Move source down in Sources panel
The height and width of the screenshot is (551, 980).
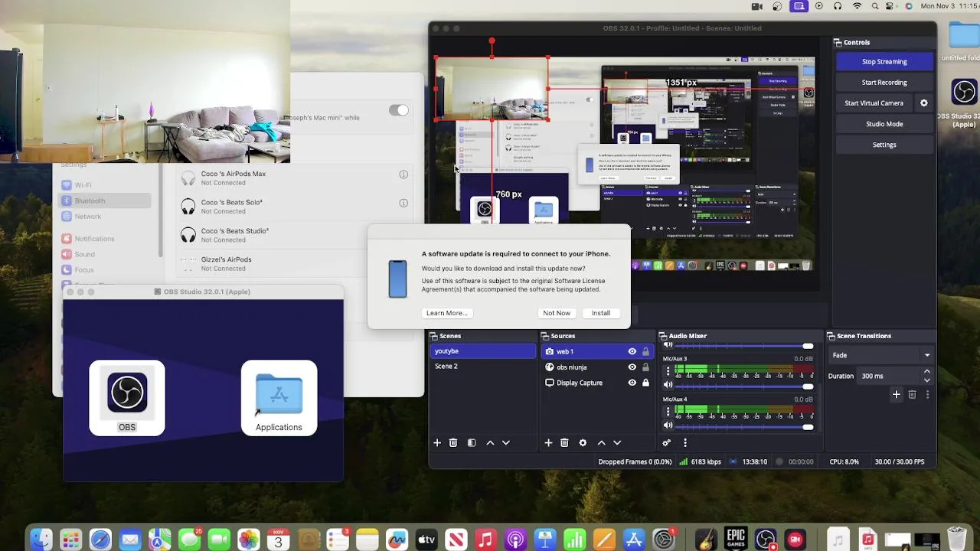[617, 442]
